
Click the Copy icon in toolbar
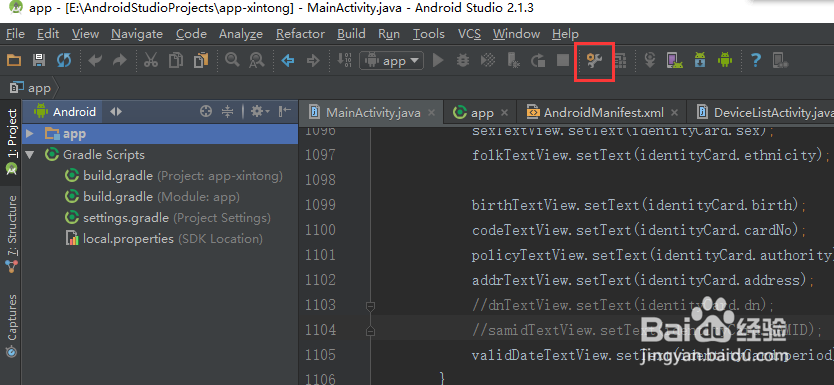point(176,61)
